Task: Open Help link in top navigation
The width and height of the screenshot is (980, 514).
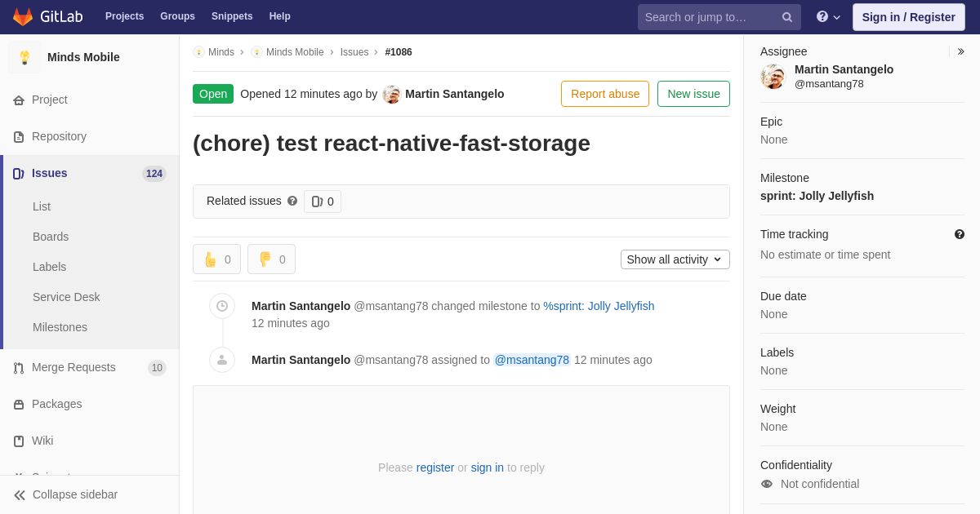Action: pos(280,16)
